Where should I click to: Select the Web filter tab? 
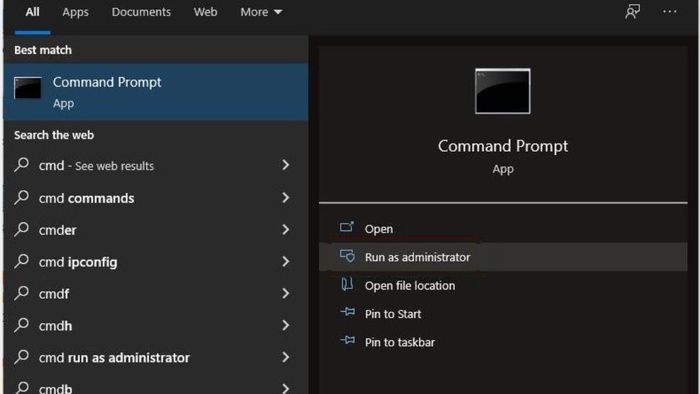(x=205, y=12)
